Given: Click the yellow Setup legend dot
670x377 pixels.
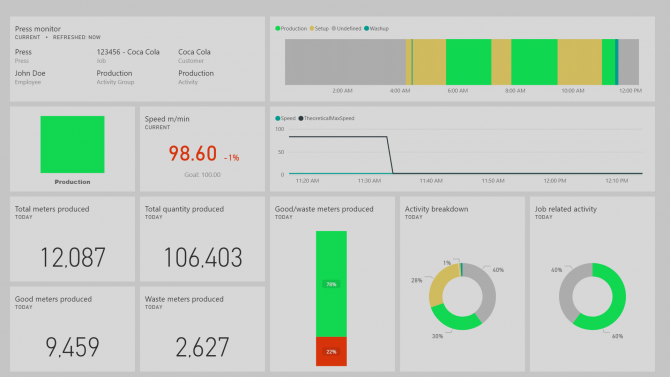Looking at the screenshot, I should click(312, 29).
